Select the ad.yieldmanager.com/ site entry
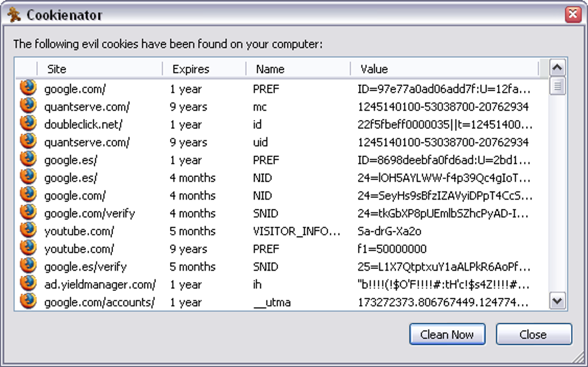 click(100, 285)
